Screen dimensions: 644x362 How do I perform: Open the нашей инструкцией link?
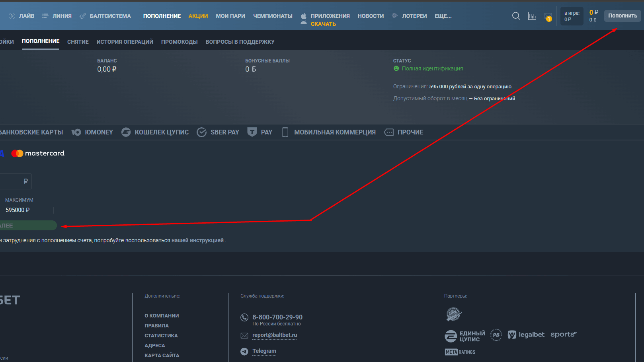[197, 240]
